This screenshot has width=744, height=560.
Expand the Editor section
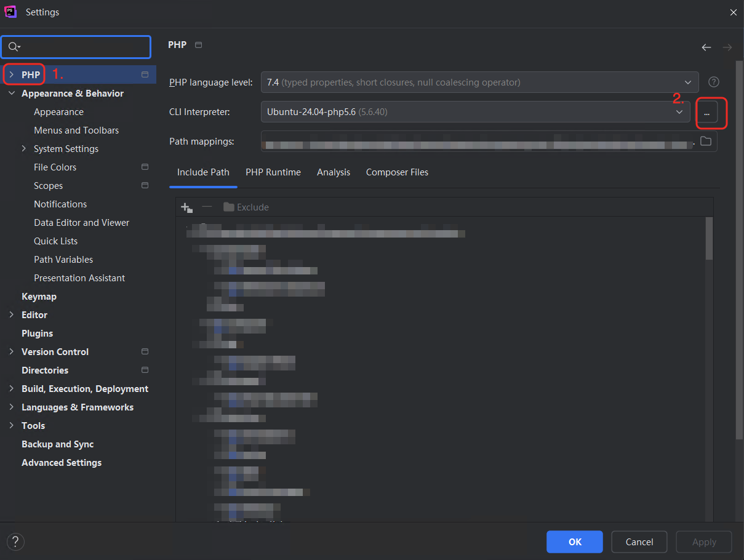12,314
